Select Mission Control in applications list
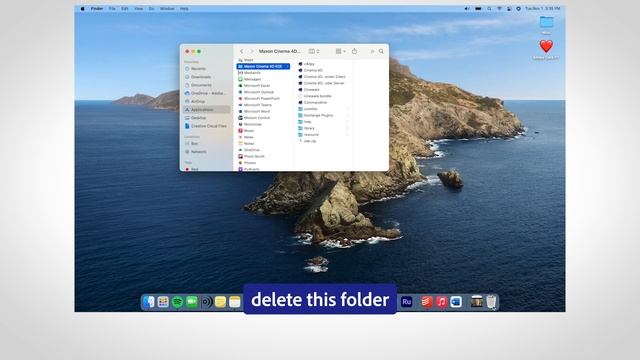The image size is (640, 360). point(257,118)
